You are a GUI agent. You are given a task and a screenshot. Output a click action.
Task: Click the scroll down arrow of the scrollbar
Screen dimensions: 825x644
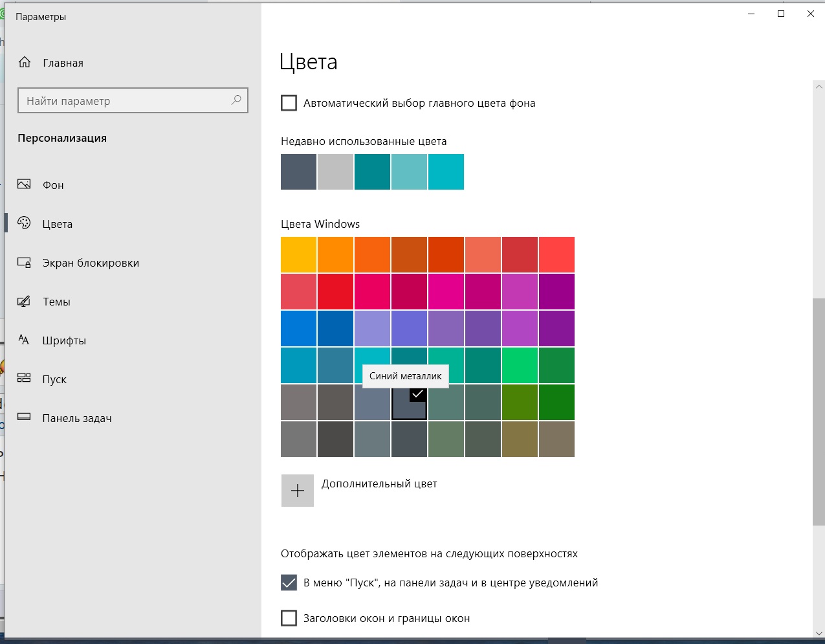point(819,633)
